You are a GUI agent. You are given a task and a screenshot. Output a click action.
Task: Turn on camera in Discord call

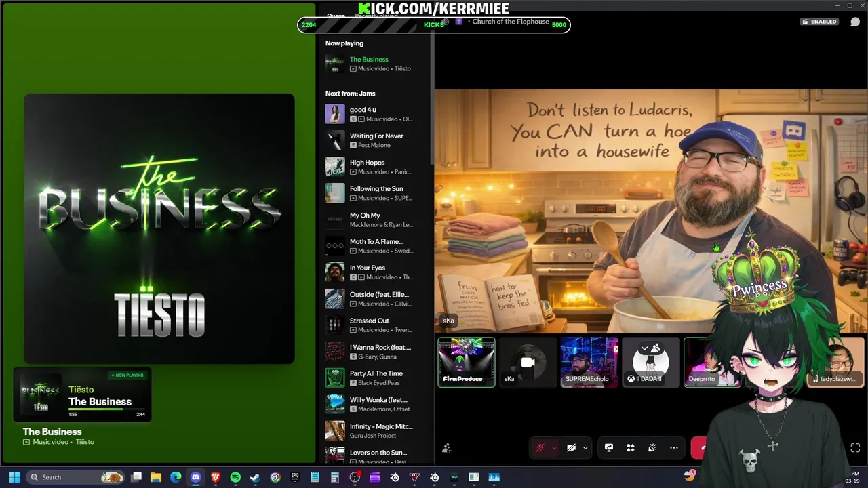pos(572,448)
